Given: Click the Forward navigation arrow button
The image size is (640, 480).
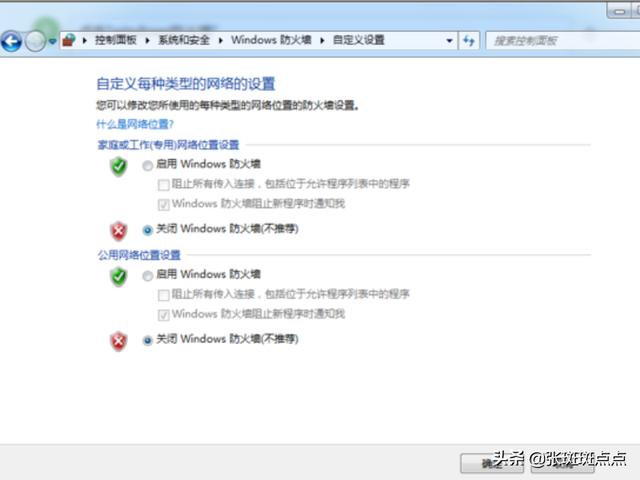Looking at the screenshot, I should tap(34, 41).
